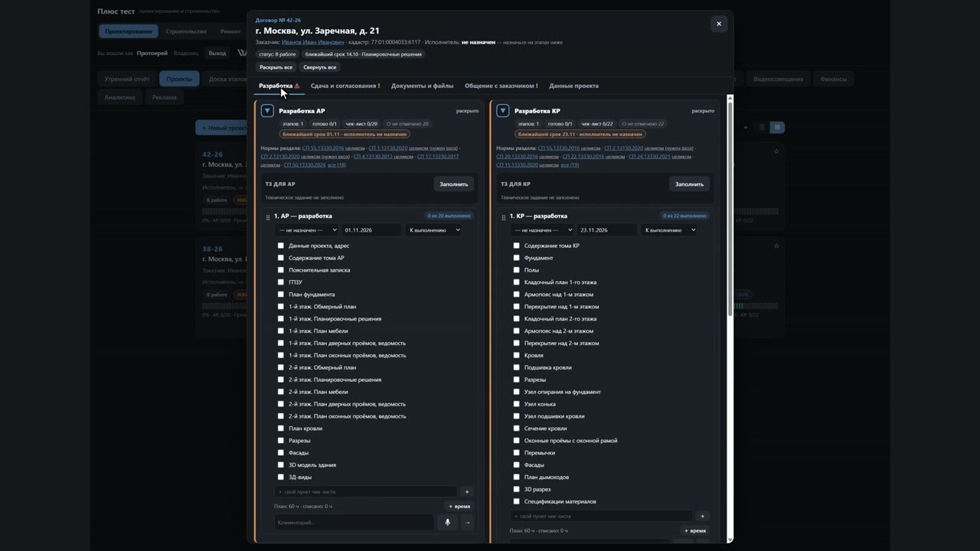The height and width of the screenshot is (551, 980).
Task: Grab the drag handle of stage 1. КР — разработка
Action: point(503,217)
